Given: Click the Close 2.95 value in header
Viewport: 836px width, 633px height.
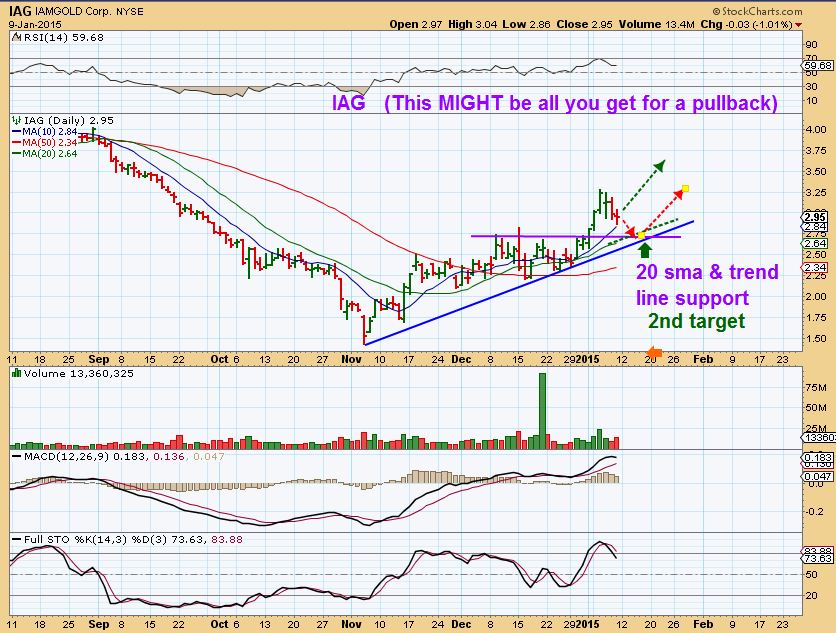Looking at the screenshot, I should (584, 25).
